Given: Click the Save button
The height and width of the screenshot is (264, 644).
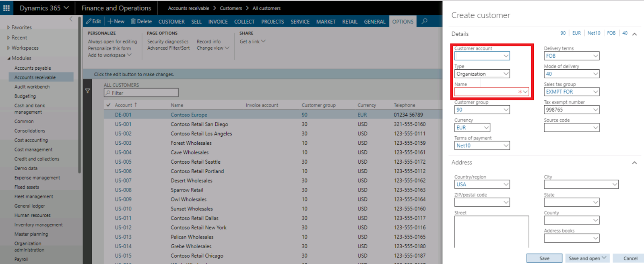Looking at the screenshot, I should pyautogui.click(x=544, y=258).
